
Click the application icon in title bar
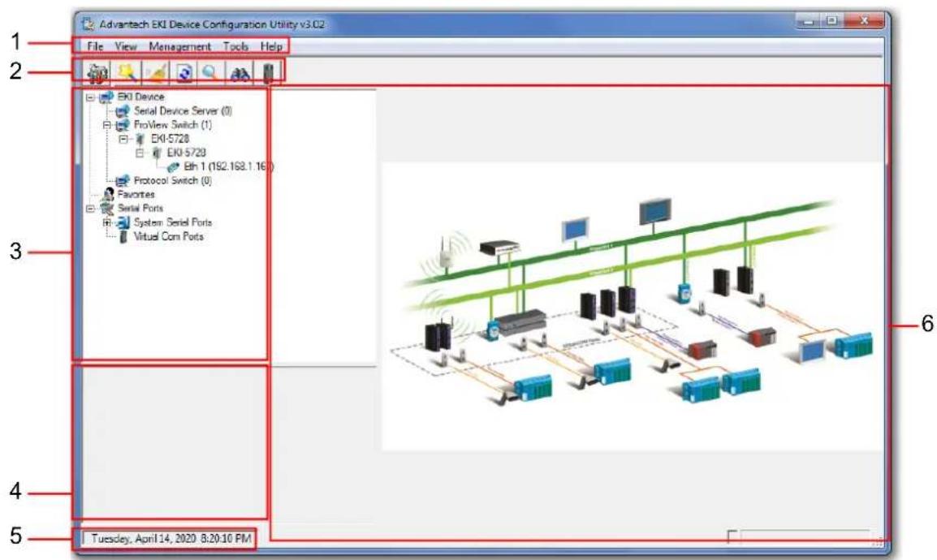pos(89,24)
